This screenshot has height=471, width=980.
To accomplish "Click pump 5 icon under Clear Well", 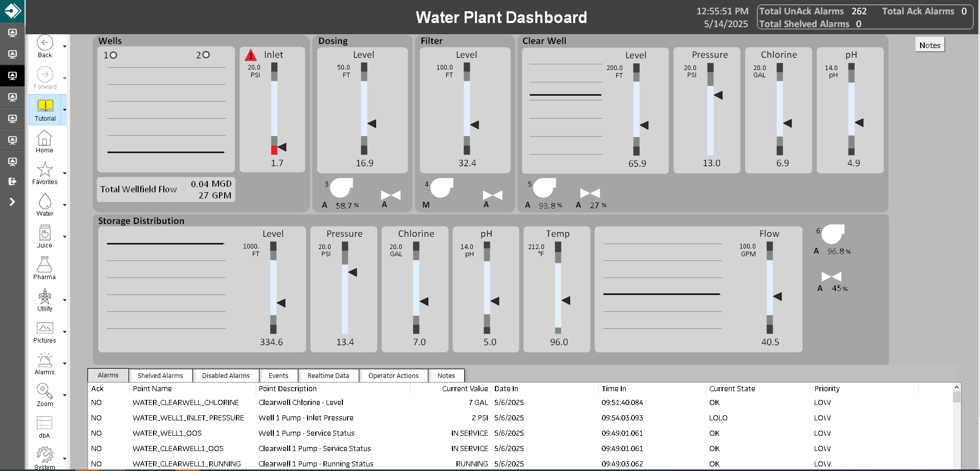I will tap(545, 188).
